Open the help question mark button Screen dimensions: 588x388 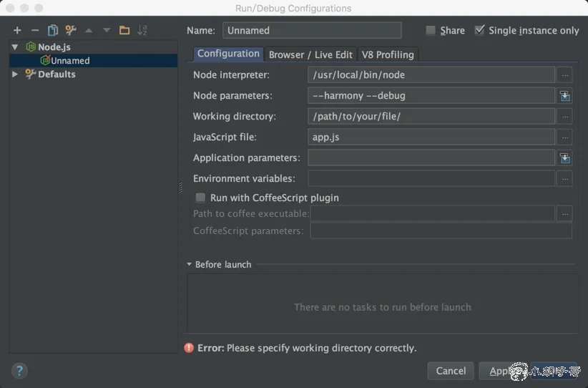[19, 370]
